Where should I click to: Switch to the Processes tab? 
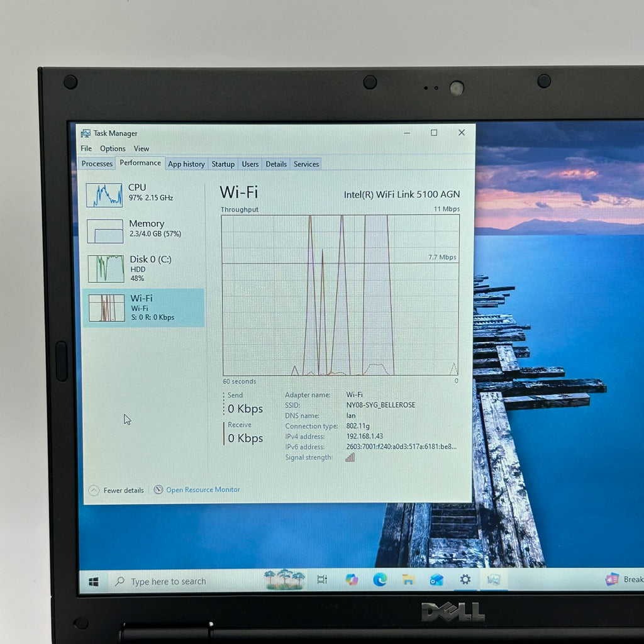click(x=97, y=164)
